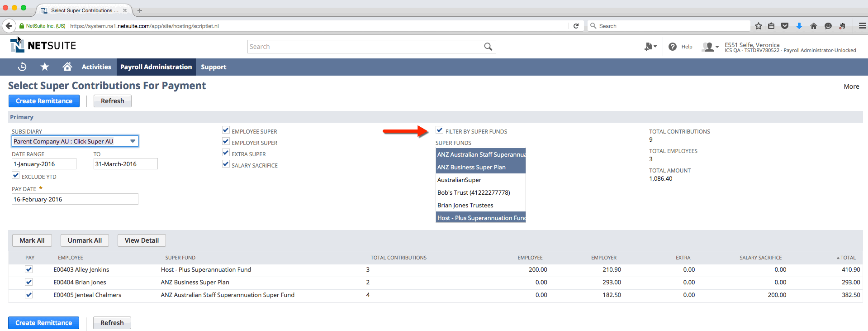Click the NetSuite global search field
The width and height of the screenshot is (868, 331).
coord(365,47)
